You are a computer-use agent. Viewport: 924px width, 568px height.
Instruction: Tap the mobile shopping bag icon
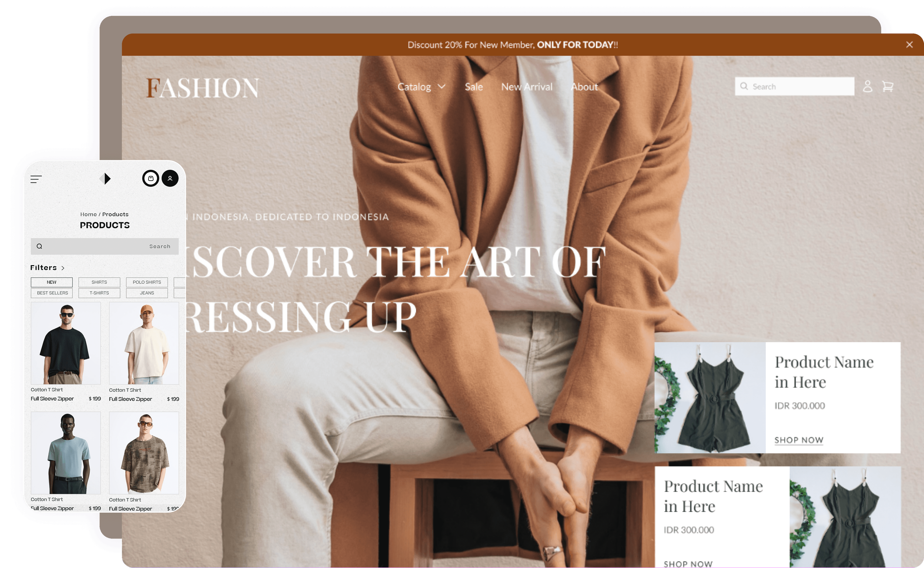click(x=151, y=179)
